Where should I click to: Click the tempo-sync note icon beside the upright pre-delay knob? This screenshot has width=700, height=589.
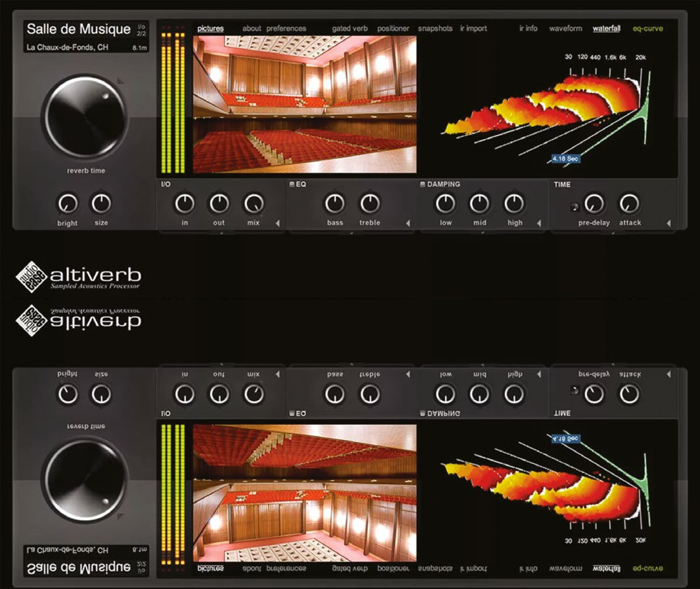click(575, 206)
